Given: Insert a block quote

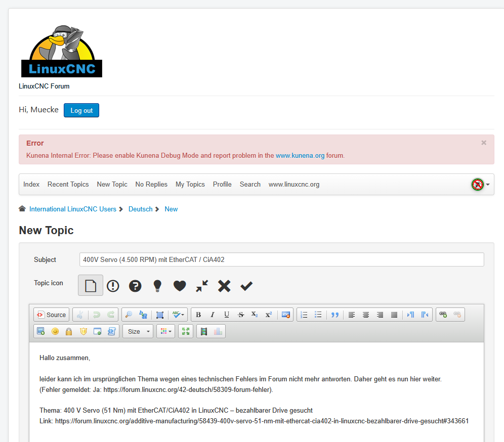Looking at the screenshot, I should click(334, 315).
